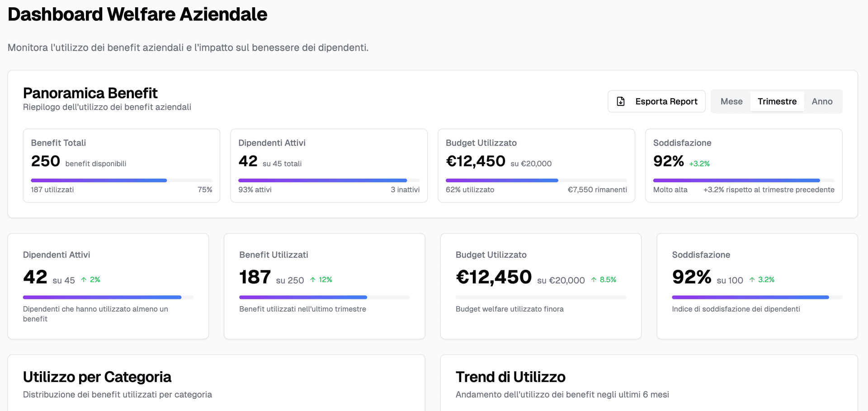Click the Dipendenti Attivi summary card
Viewport: 868px width, 411px height.
click(329, 166)
